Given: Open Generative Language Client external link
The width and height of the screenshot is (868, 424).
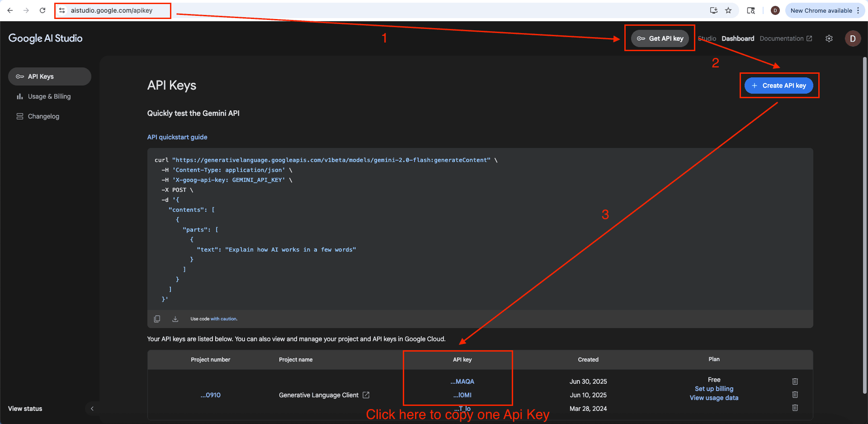Looking at the screenshot, I should [x=365, y=395].
